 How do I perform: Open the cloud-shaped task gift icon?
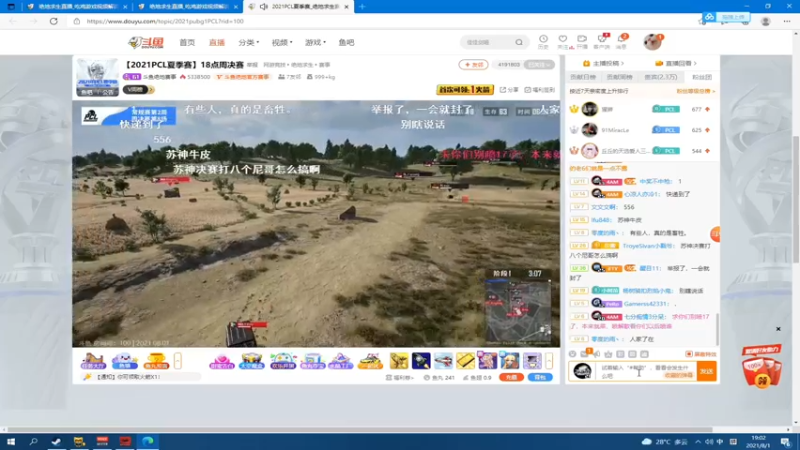tap(125, 361)
